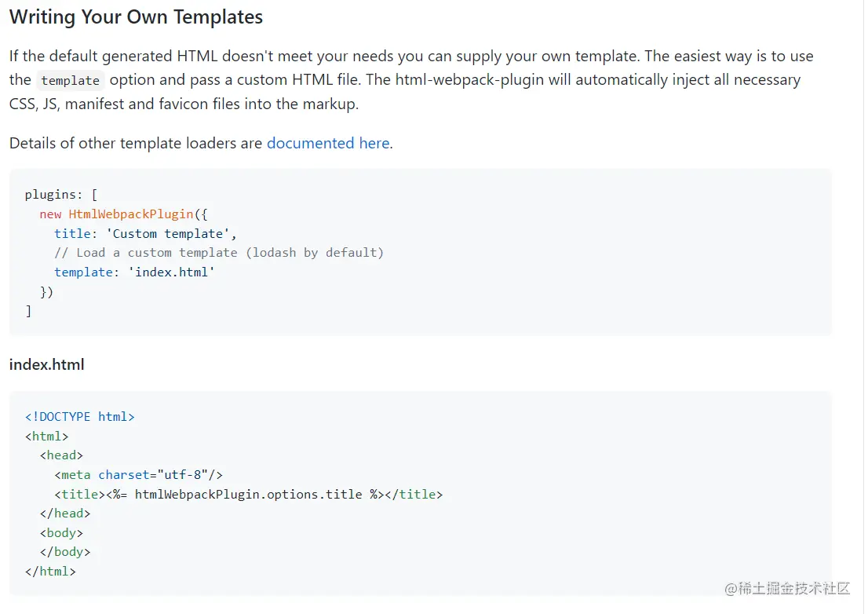Click the closing "</html>" tag line
The width and height of the screenshot is (868, 614).
[x=50, y=571]
